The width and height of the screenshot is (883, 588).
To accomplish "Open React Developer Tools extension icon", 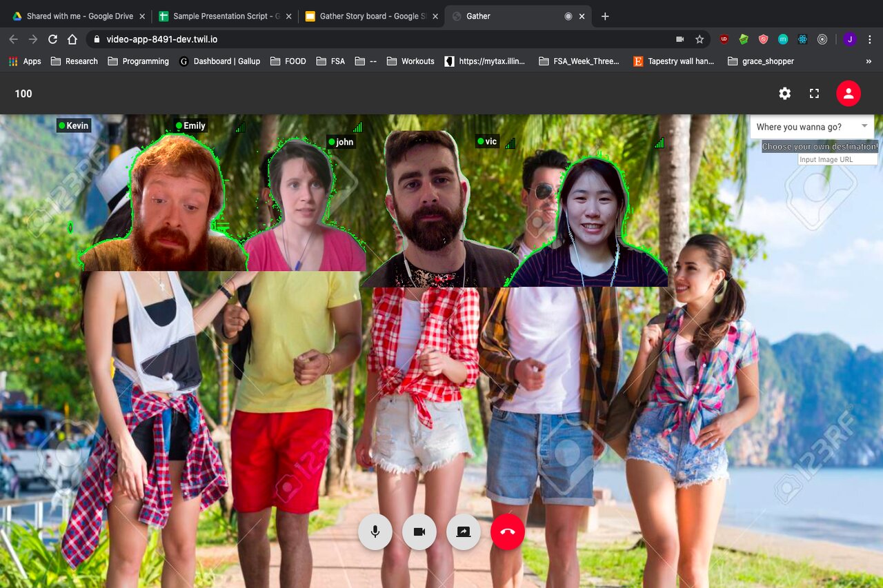I will point(802,39).
